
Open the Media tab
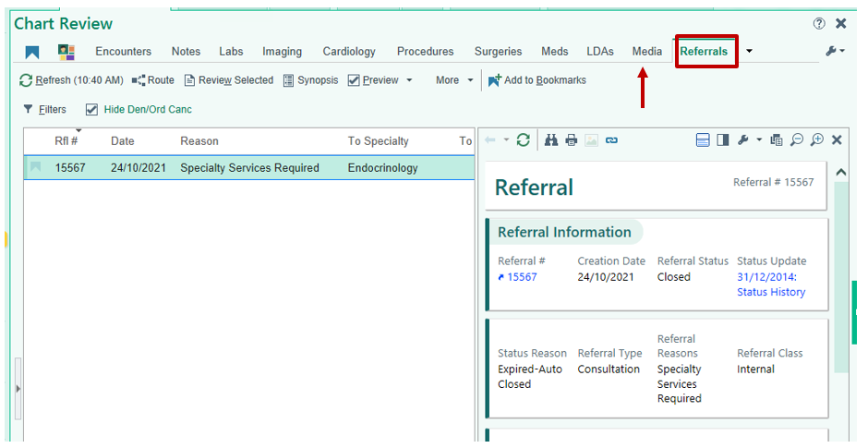point(647,52)
